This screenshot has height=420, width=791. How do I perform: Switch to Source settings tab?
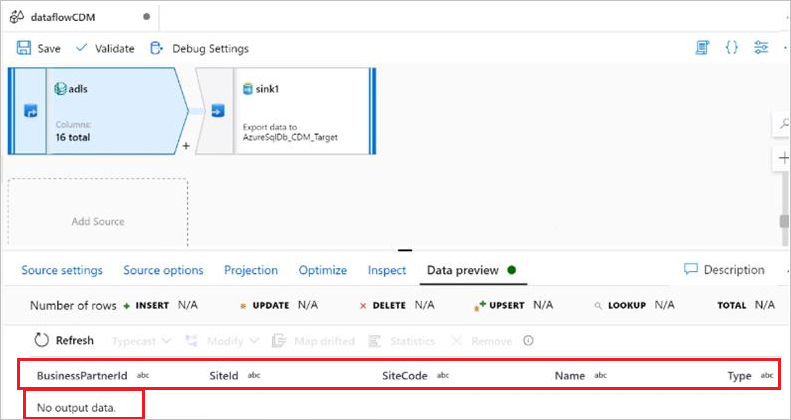pos(62,270)
